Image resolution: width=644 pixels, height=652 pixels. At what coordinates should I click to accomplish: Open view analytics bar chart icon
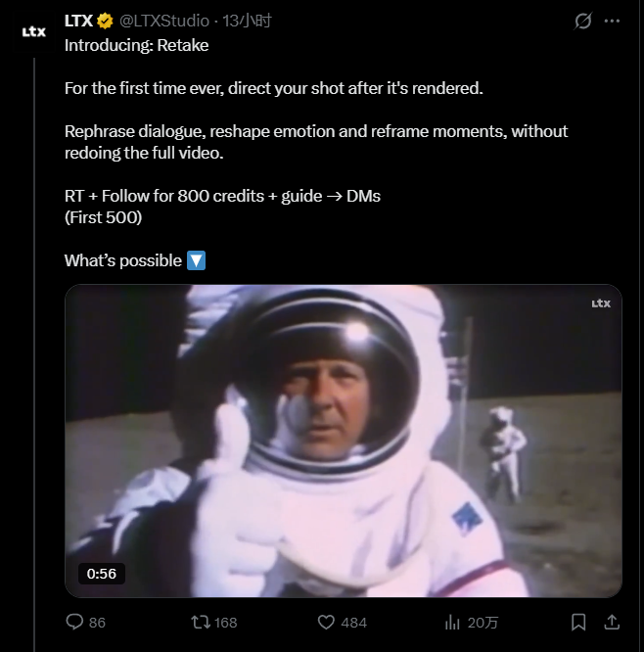(453, 622)
